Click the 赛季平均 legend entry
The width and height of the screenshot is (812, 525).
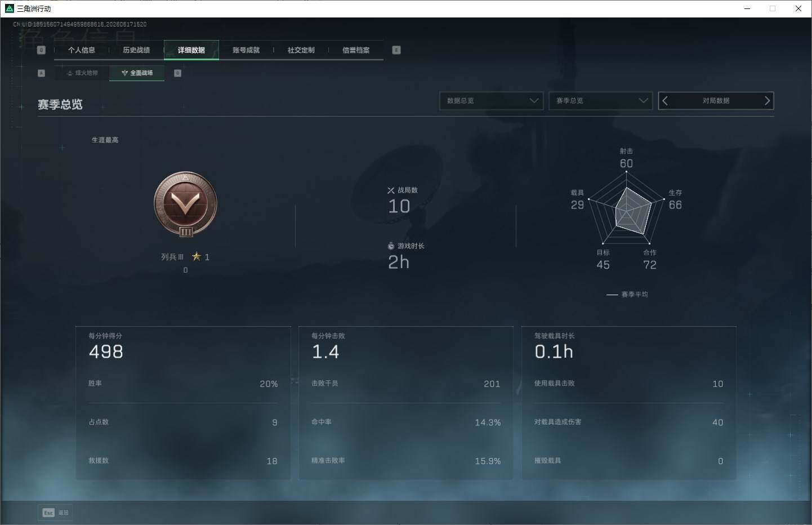point(627,295)
